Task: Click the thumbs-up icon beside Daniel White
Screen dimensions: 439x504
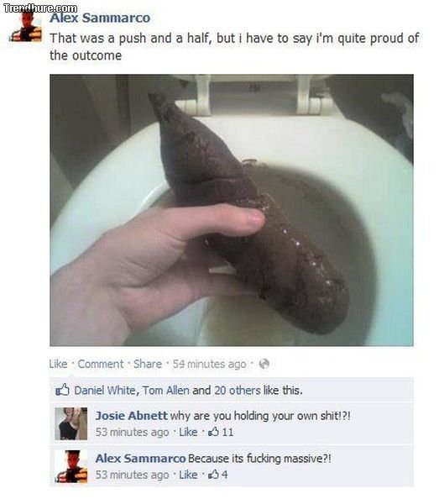Action: [x=62, y=390]
